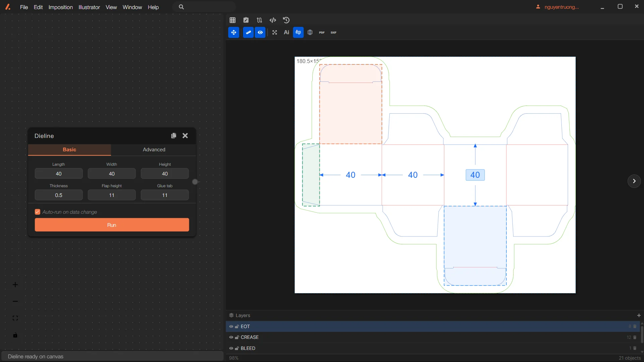644x362 pixels.
Task: Switch to the Advanced tab
Action: (x=154, y=150)
